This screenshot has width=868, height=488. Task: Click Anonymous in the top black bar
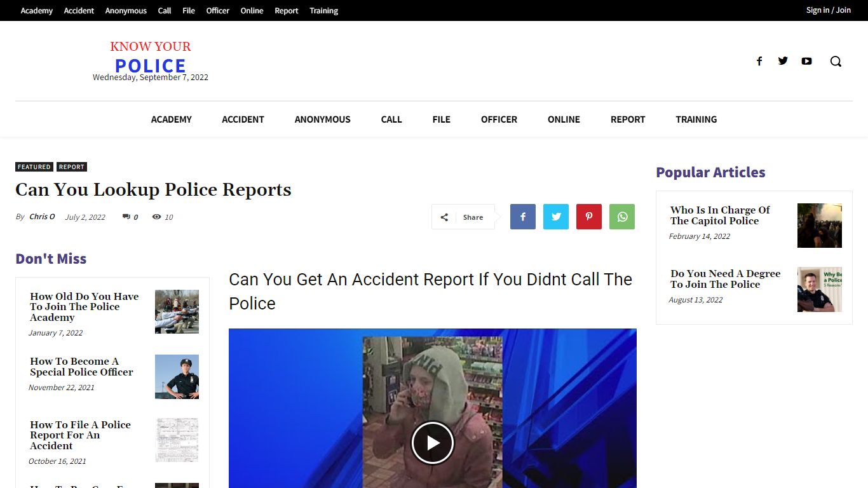126,11
